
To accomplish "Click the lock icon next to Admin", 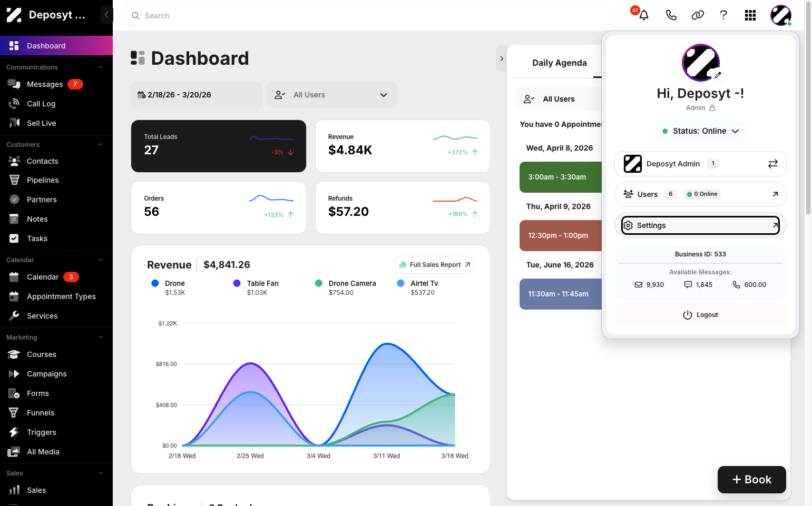I will point(712,108).
